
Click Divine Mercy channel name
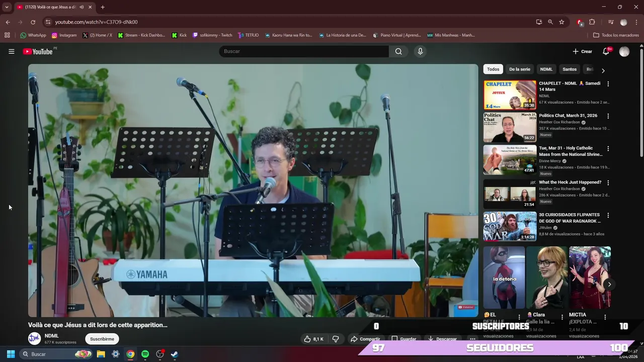coord(549,161)
